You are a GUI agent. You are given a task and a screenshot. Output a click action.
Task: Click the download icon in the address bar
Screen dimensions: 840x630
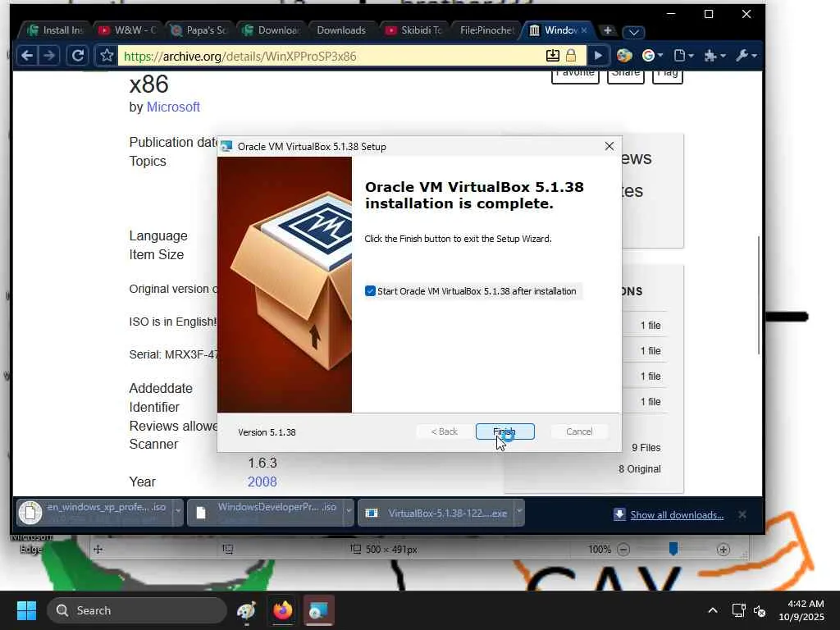click(553, 55)
